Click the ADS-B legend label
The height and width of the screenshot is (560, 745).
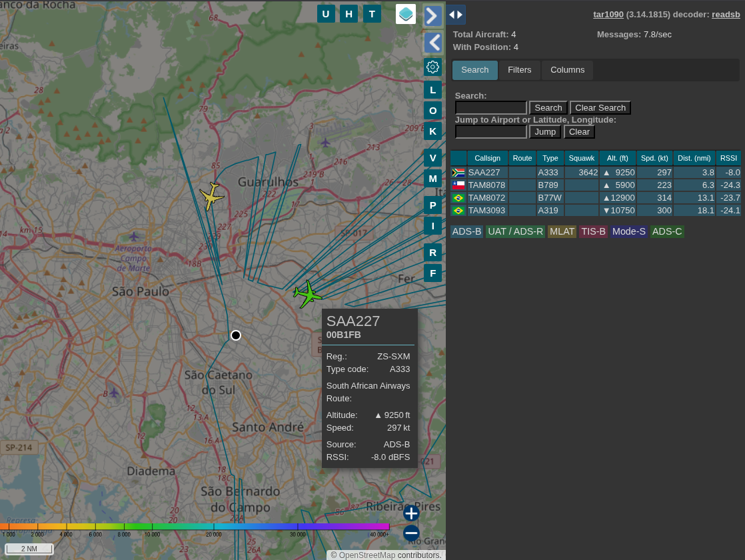click(466, 231)
